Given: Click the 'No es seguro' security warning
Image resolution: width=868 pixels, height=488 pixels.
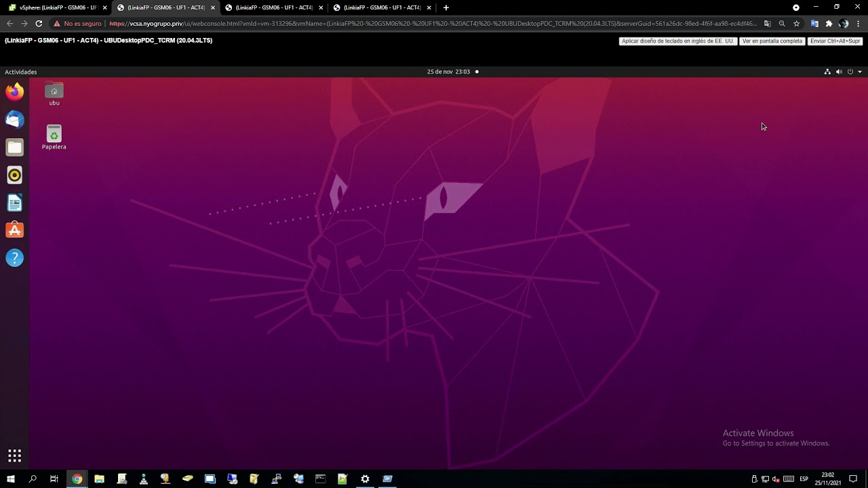Looking at the screenshot, I should tap(77, 24).
